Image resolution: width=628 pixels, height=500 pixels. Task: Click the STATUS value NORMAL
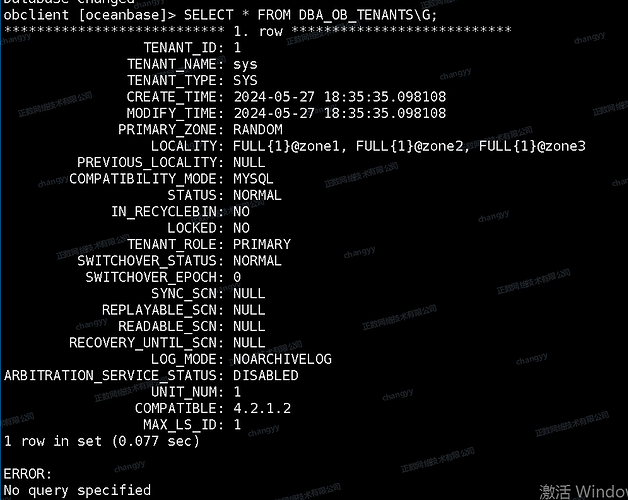pyautogui.click(x=257, y=195)
